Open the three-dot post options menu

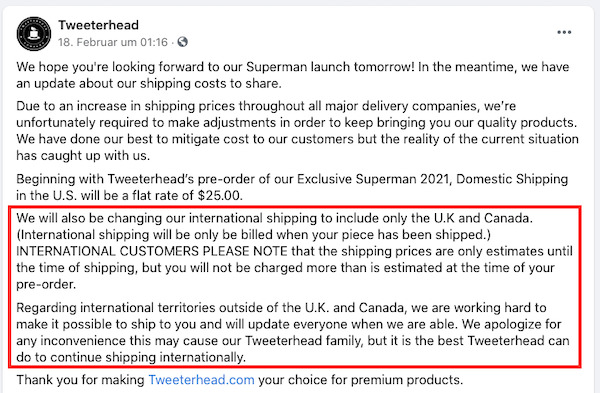pos(564,32)
